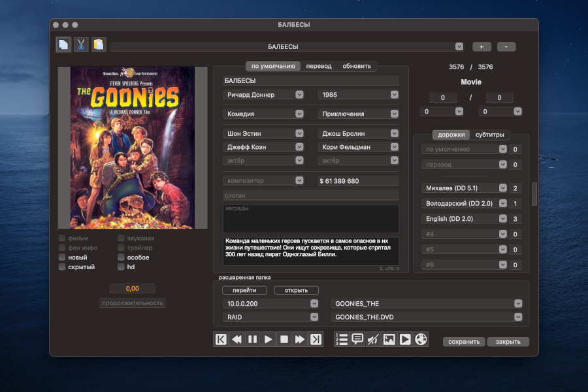This screenshot has height=392, width=588.
Task: Click the 'слоган' tagline input field
Action: tap(311, 195)
